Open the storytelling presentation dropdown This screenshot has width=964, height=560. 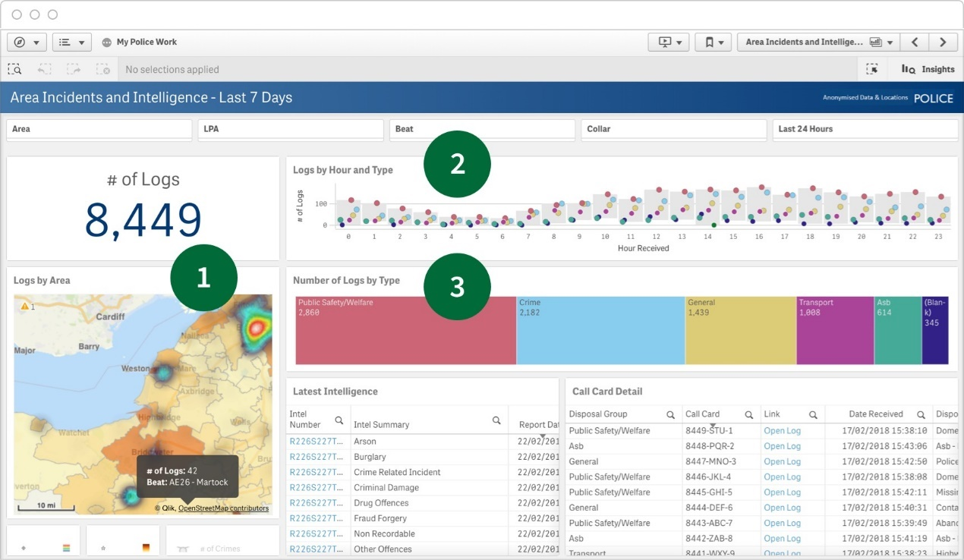coord(669,42)
